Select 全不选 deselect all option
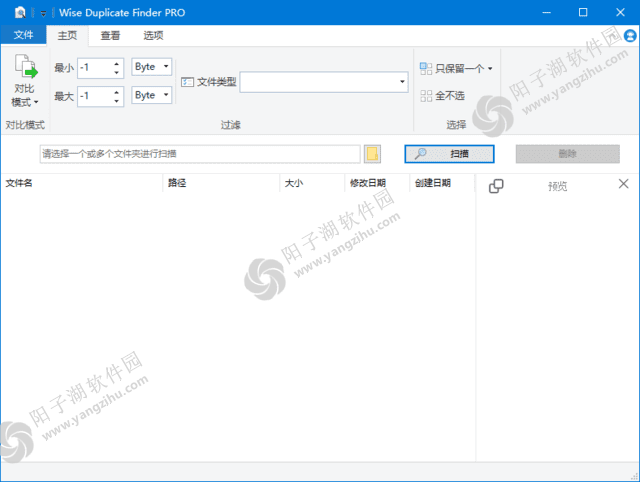640x482 pixels. click(443, 96)
